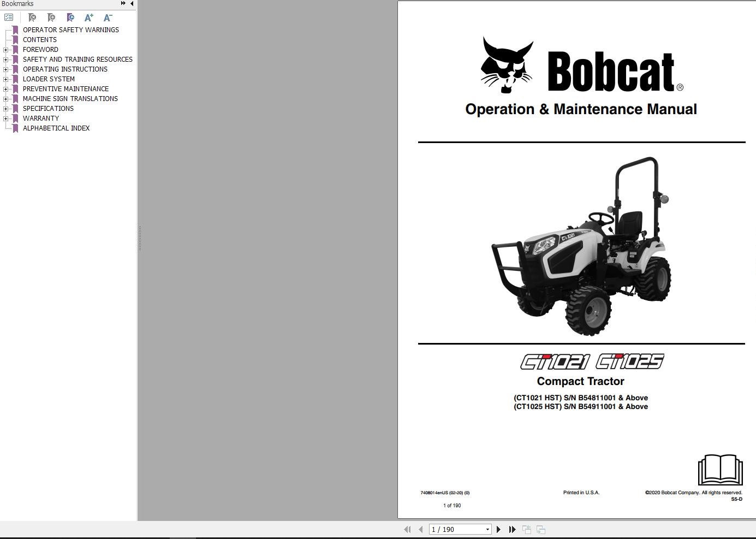The width and height of the screenshot is (756, 539).
Task: Go to the next page
Action: 498,529
